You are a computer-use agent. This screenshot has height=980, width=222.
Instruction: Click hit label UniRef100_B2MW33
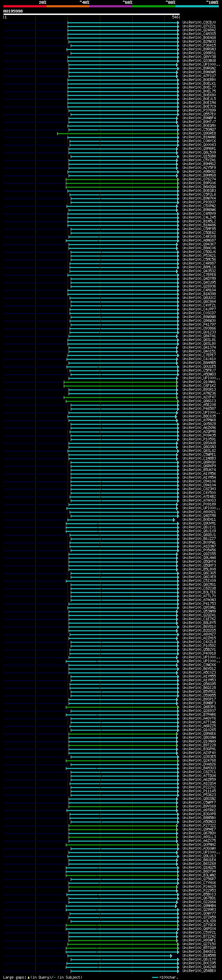[199, 41]
